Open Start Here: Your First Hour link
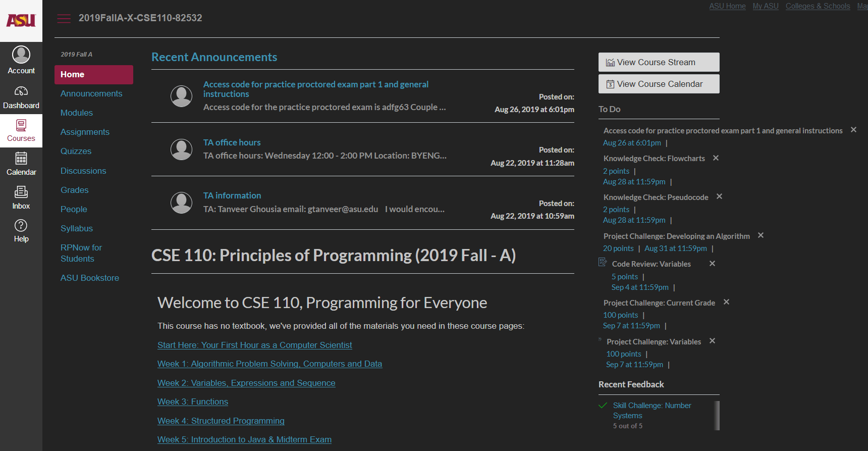 [x=255, y=345]
